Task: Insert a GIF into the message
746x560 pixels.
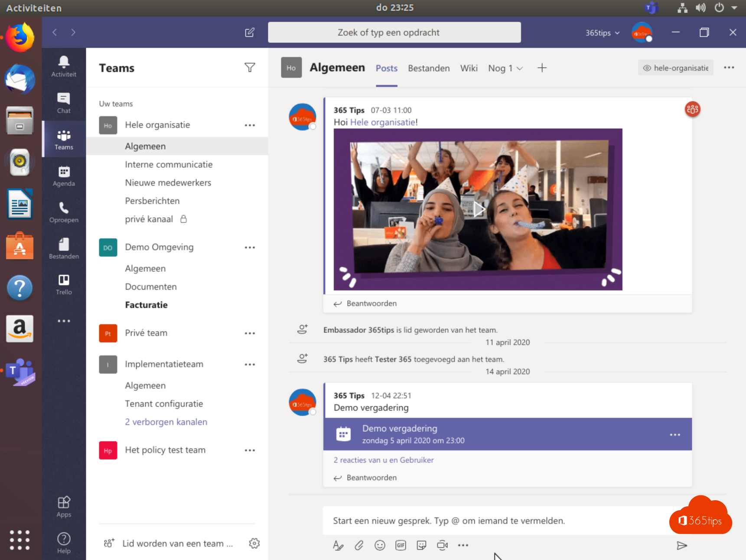Action: click(401, 545)
